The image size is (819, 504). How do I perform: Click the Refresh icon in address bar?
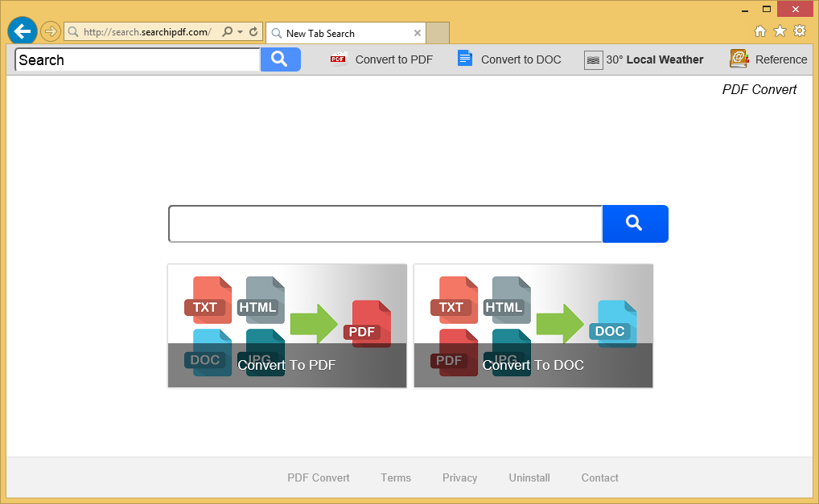coord(254,32)
